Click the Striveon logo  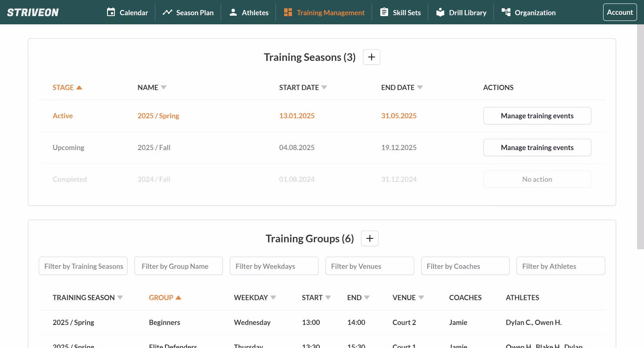(33, 12)
